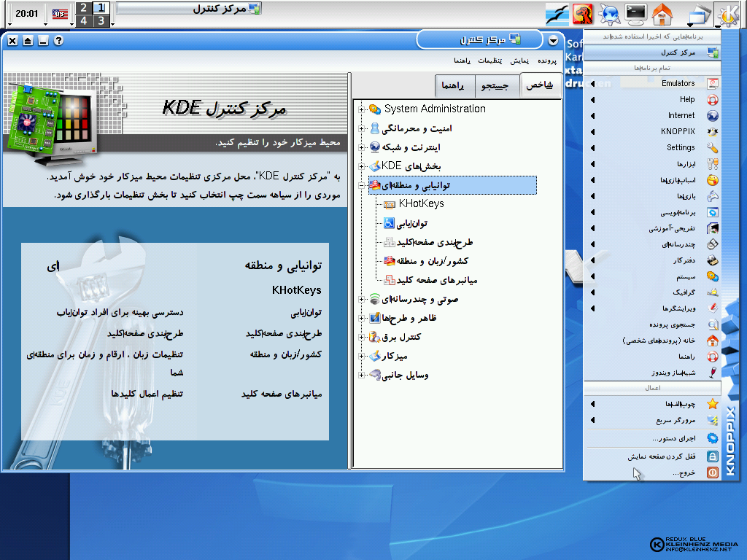Image resolution: width=747 pixels, height=560 pixels.
Task: Expand the System Administration tree node
Action: (361, 109)
